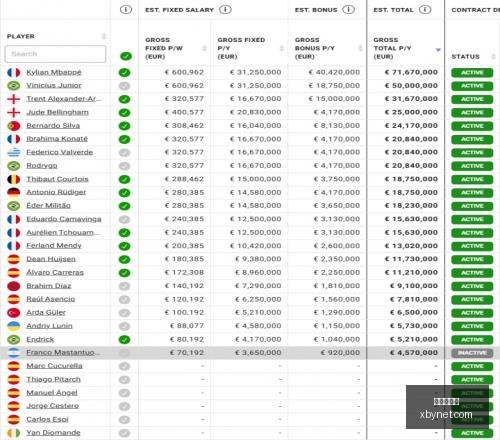Screen dimensions: 500x440
Task: Sort by Gross Bonus P/Y column
Action: click(360, 48)
